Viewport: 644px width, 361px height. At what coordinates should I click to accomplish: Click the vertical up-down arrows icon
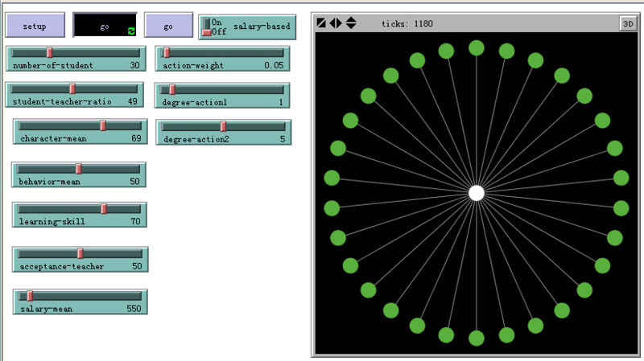coord(351,23)
